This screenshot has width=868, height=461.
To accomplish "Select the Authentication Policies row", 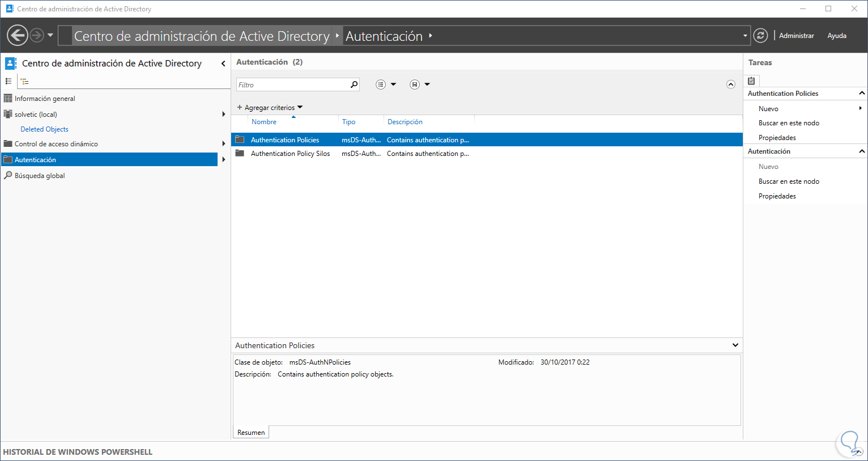I will pos(487,139).
